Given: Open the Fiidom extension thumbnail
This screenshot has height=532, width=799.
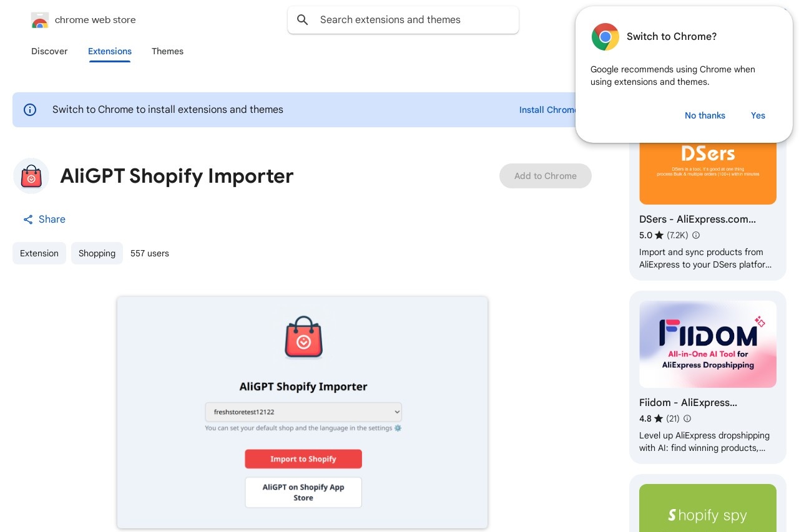Looking at the screenshot, I should point(708,344).
